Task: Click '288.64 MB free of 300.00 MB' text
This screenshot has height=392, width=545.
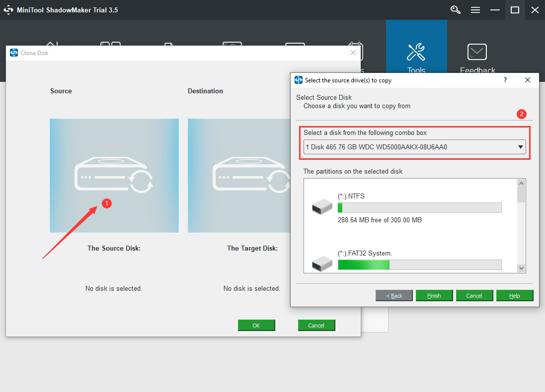Action: (x=380, y=220)
